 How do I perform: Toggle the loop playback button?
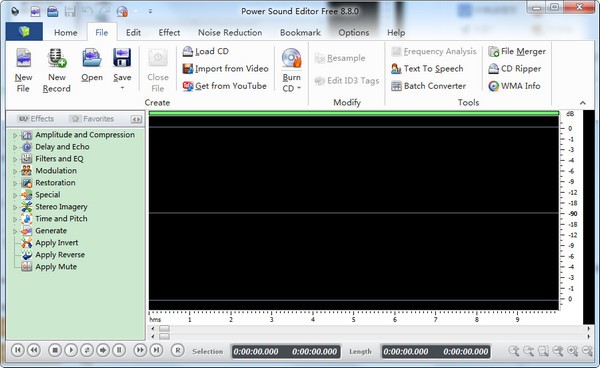[x=87, y=350]
